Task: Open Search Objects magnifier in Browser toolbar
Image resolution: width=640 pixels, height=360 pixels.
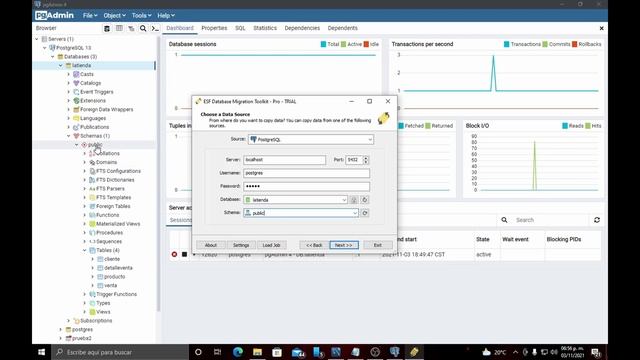Action: (x=143, y=28)
